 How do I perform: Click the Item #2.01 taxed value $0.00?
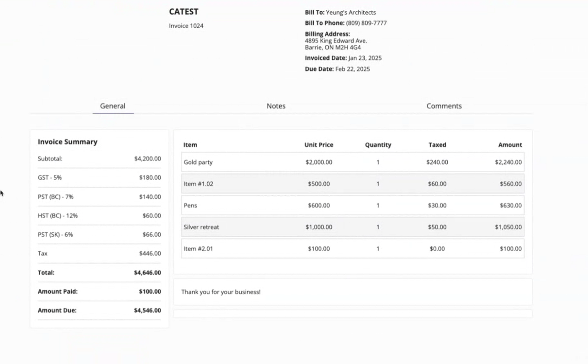[437, 249]
